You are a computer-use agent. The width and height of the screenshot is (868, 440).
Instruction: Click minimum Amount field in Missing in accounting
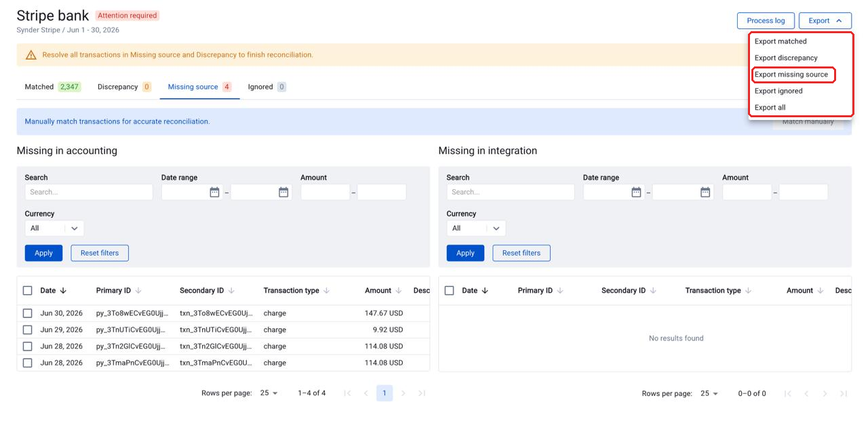(325, 192)
